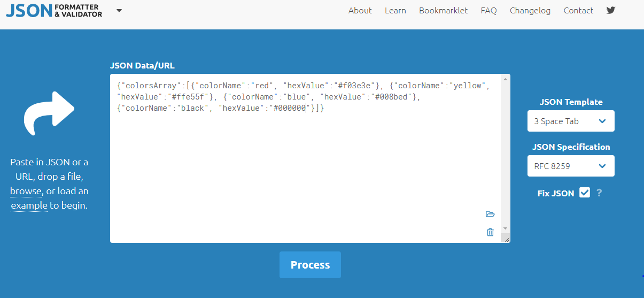Open the About page
The height and width of the screenshot is (298, 644).
pyautogui.click(x=360, y=11)
